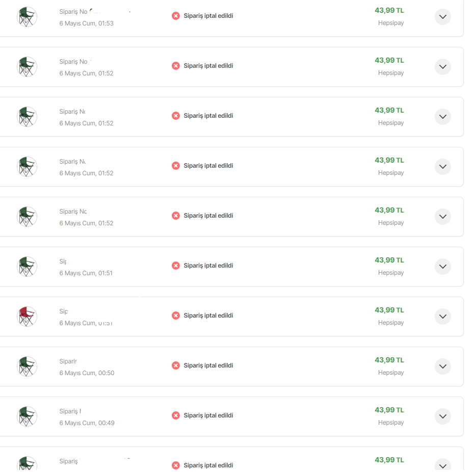Click cancelled X icon on 00:49 order

[176, 415]
